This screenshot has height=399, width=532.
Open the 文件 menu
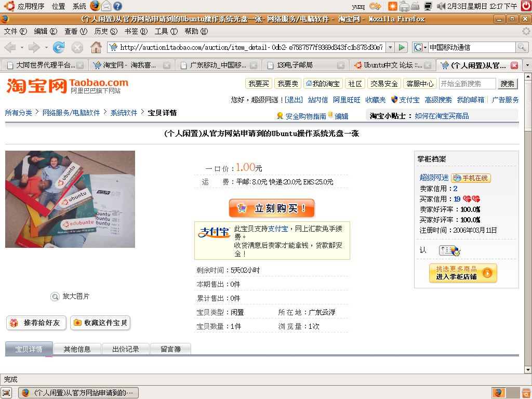[15, 31]
